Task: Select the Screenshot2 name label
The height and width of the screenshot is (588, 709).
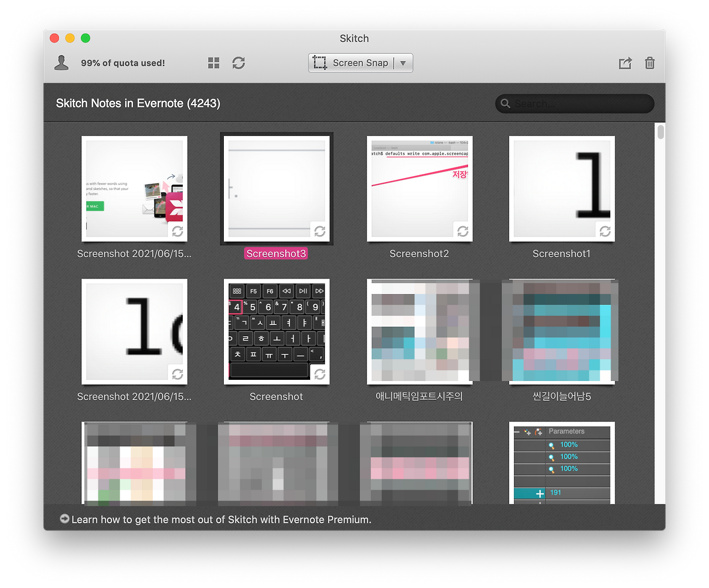Action: click(x=419, y=254)
